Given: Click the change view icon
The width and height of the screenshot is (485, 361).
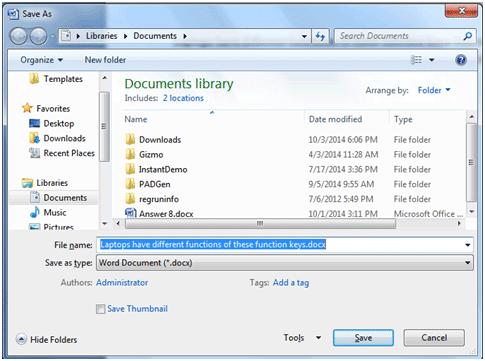Looking at the screenshot, I should [416, 60].
